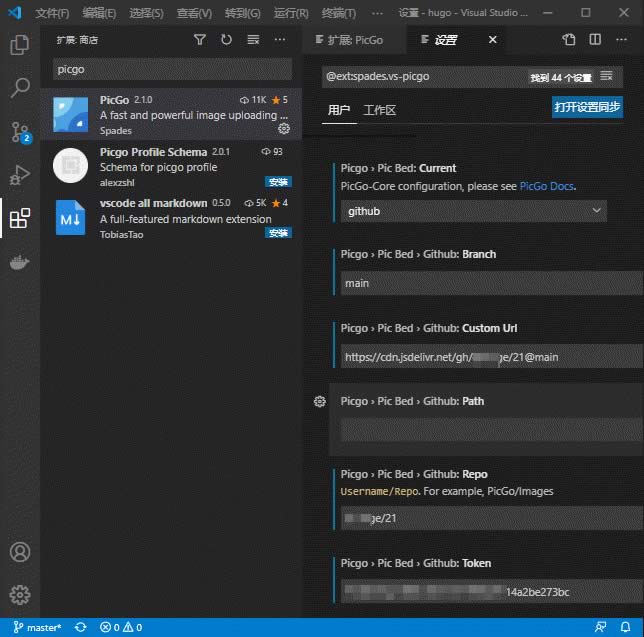The width and height of the screenshot is (644, 637).
Task: Open settings JSON file icon
Action: pos(569,40)
